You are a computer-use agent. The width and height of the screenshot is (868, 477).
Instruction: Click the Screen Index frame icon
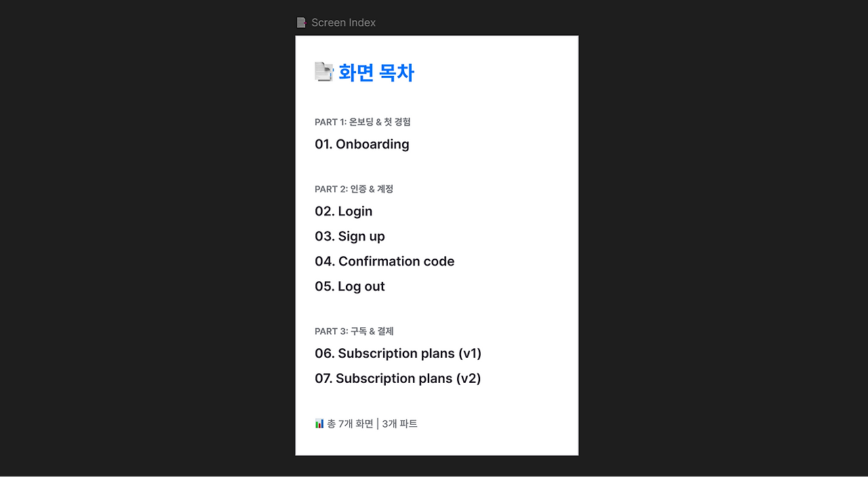point(301,22)
